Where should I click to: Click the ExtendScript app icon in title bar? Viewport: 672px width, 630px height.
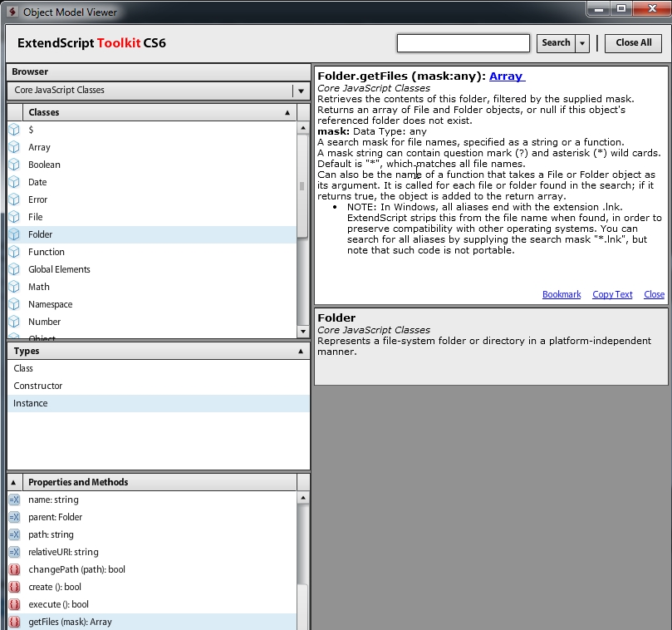(x=12, y=12)
